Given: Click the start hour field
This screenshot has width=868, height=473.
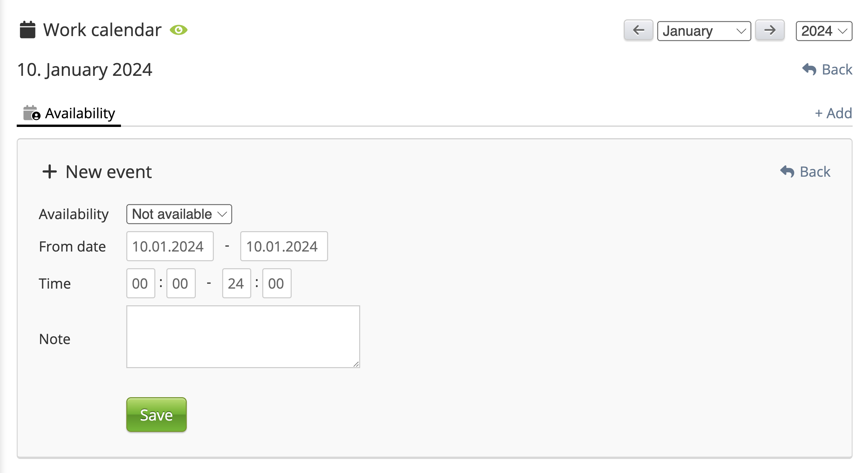Looking at the screenshot, I should (141, 283).
